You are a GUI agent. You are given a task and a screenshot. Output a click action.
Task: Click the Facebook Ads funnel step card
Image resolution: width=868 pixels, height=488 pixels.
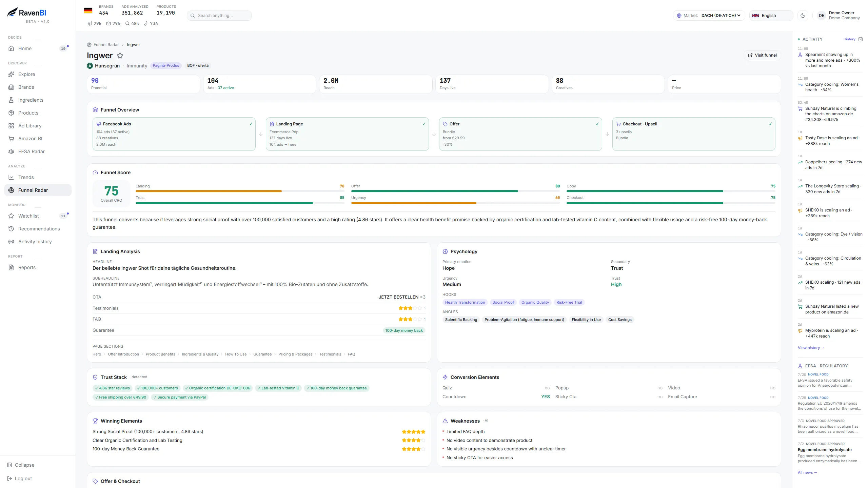[x=174, y=134]
